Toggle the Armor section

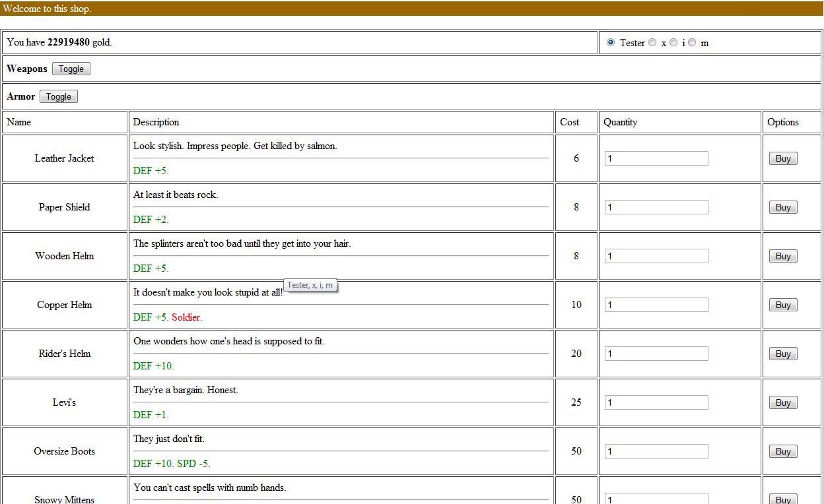59,97
